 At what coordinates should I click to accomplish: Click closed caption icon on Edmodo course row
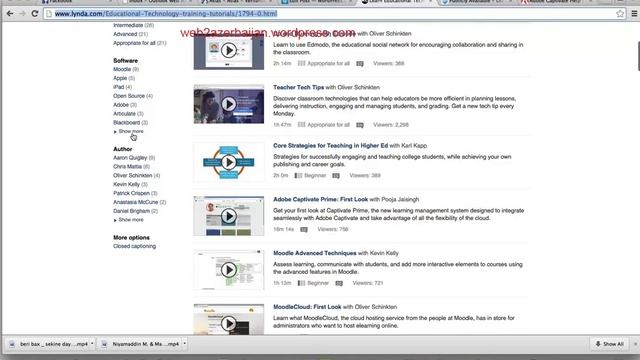pyautogui.click(x=360, y=64)
